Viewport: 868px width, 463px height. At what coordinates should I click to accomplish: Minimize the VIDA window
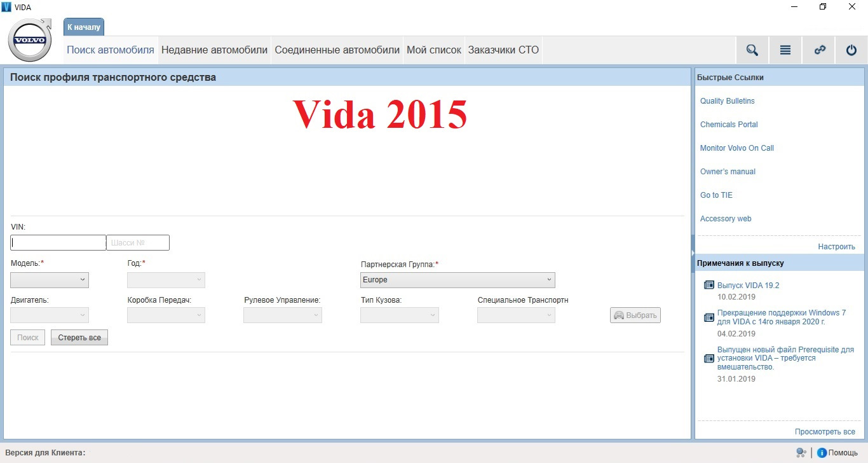(x=794, y=7)
